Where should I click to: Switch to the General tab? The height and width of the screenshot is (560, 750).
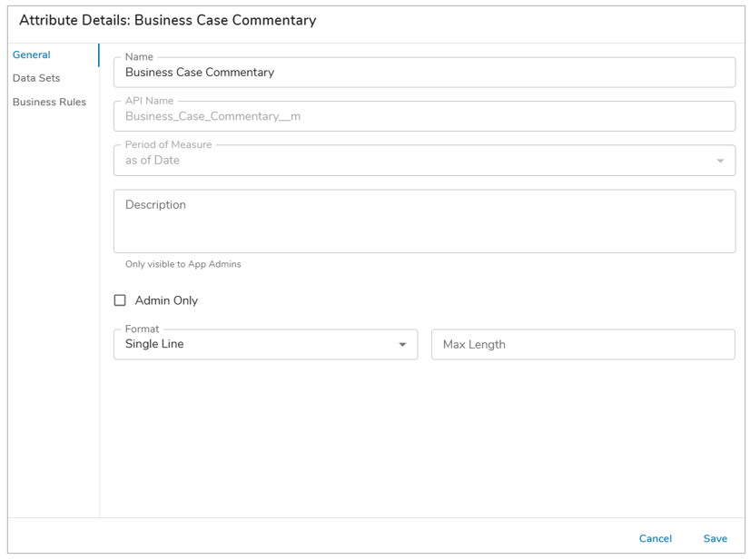tap(32, 55)
